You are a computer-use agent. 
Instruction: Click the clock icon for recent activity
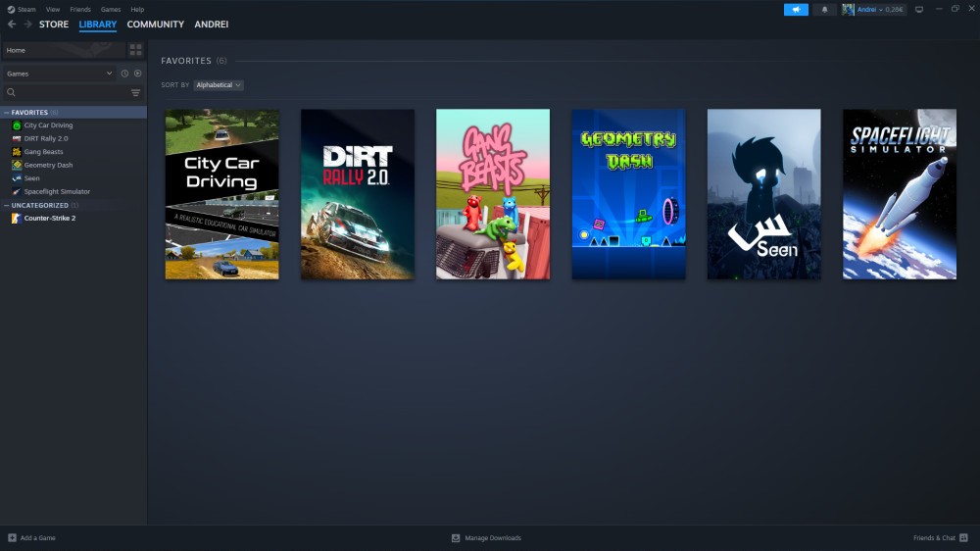[124, 74]
